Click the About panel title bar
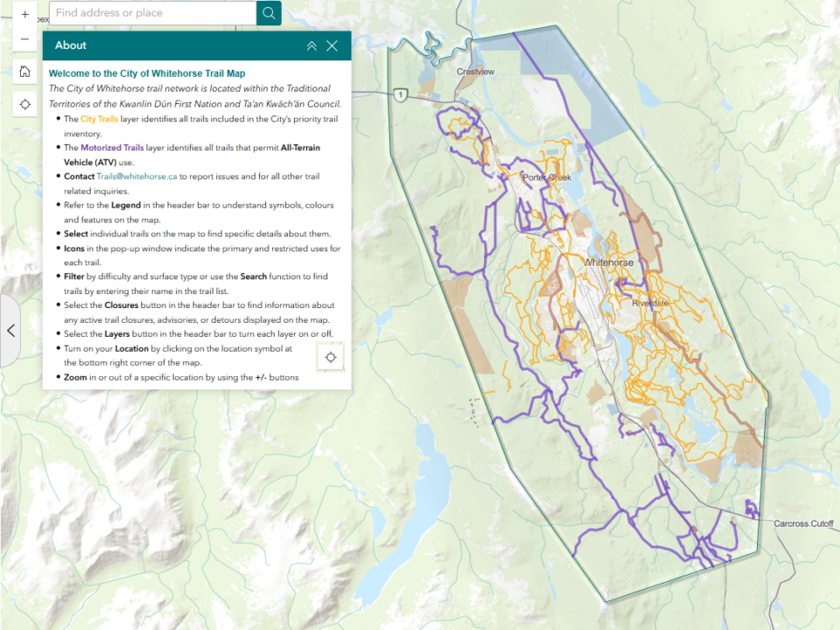Image resolution: width=840 pixels, height=630 pixels. [x=175, y=45]
